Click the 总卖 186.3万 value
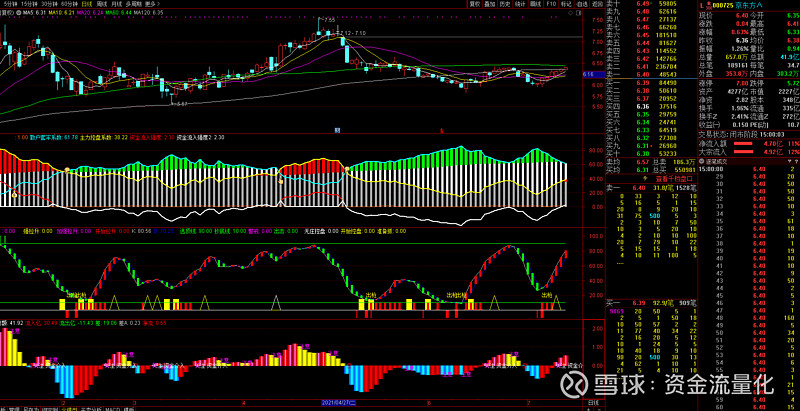This screenshot has width=800, height=411. point(685,162)
